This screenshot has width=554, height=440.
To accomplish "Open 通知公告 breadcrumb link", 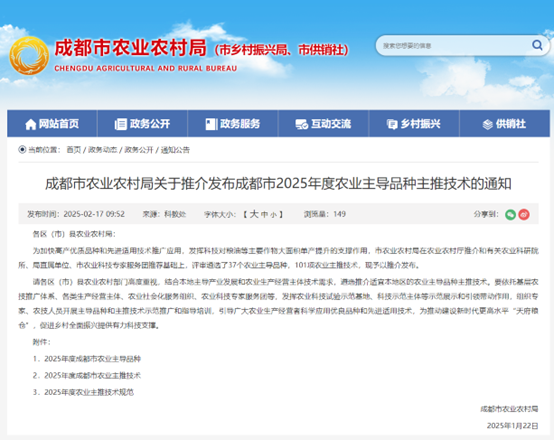I will (x=175, y=150).
